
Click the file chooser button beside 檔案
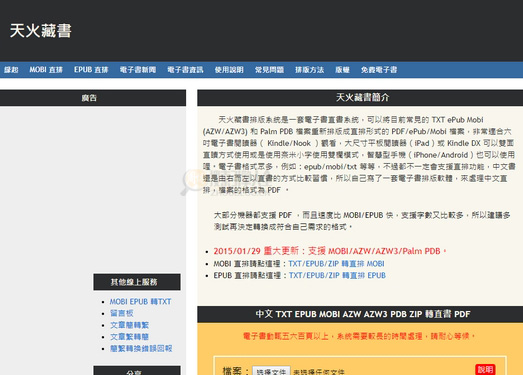(x=271, y=371)
